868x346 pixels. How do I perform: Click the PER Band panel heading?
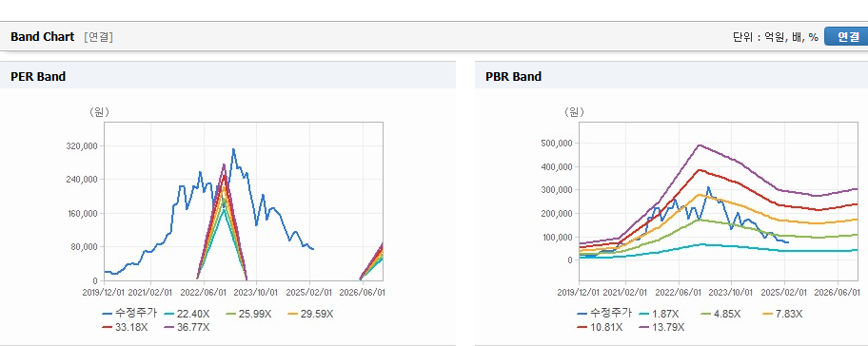38,77
